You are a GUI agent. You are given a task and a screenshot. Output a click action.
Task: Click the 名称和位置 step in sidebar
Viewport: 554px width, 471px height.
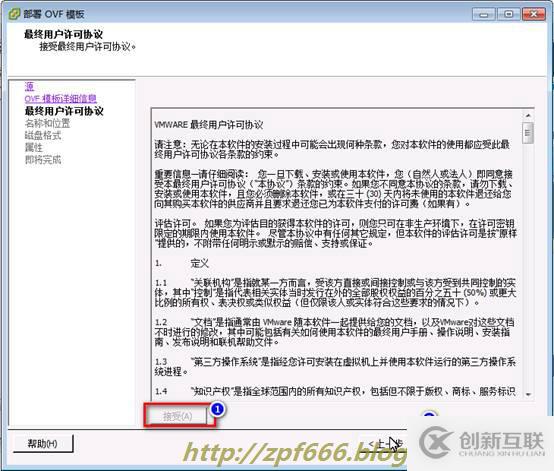47,123
